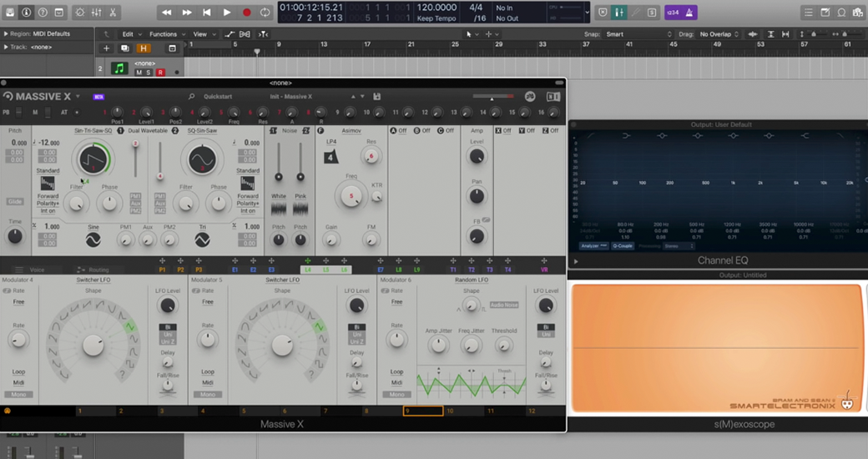Select the P1 performer tab

pyautogui.click(x=162, y=270)
